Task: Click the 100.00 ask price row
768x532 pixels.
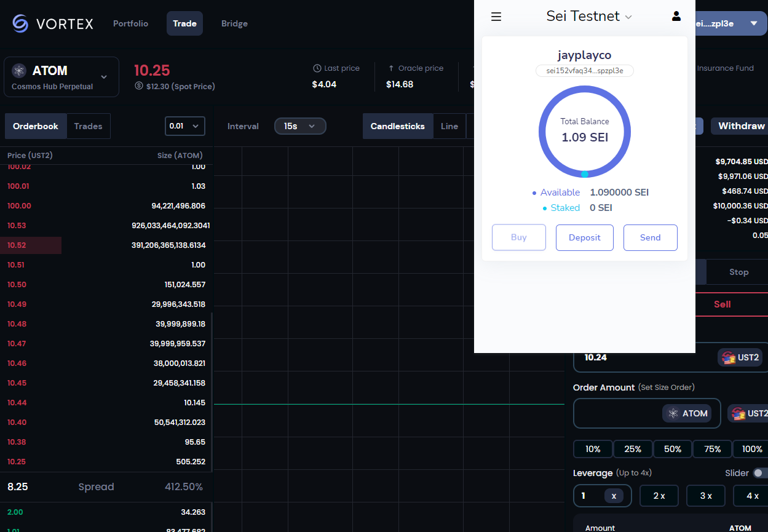Action: [x=106, y=206]
